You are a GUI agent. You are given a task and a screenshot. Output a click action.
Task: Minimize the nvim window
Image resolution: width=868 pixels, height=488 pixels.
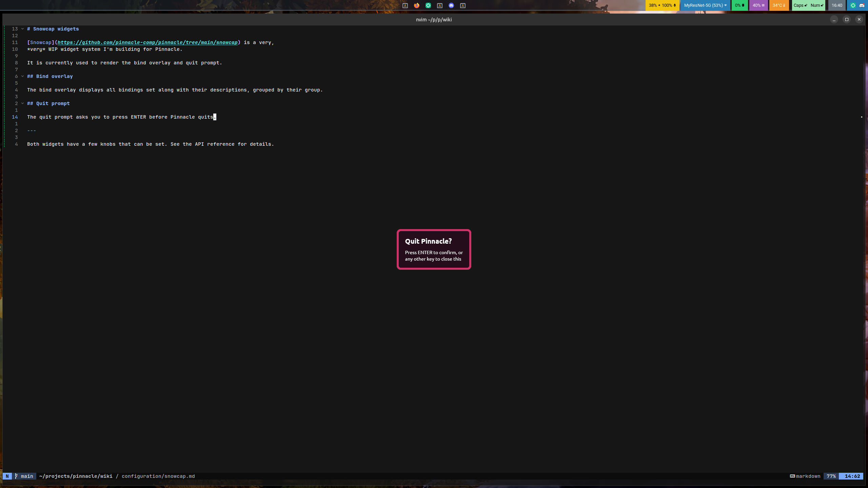click(x=834, y=19)
